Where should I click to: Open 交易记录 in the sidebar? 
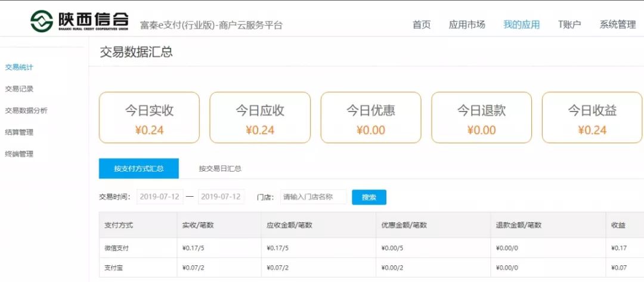coord(19,89)
